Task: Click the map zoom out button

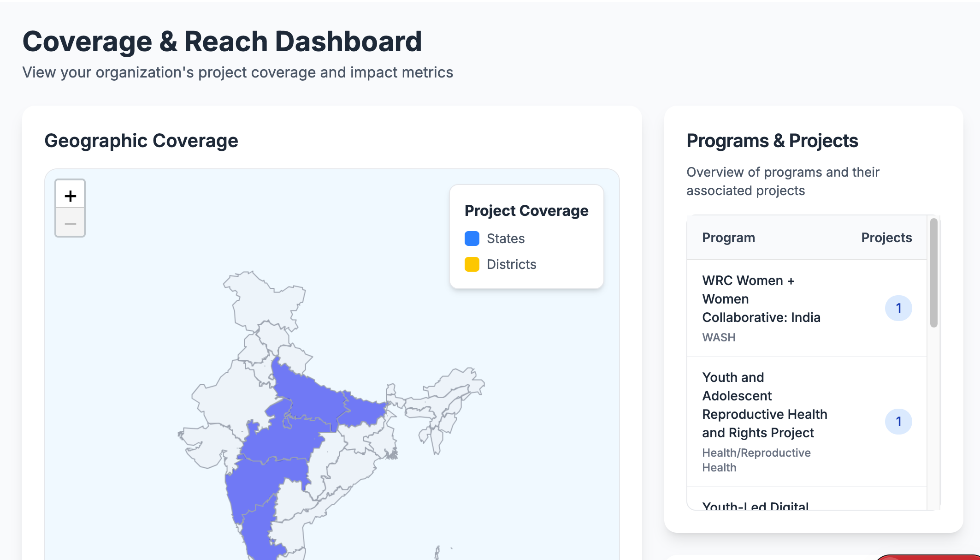Action: pyautogui.click(x=70, y=224)
